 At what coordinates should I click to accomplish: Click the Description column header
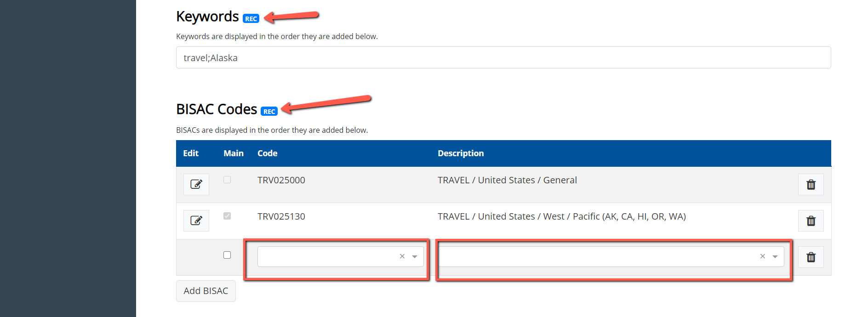pos(461,153)
